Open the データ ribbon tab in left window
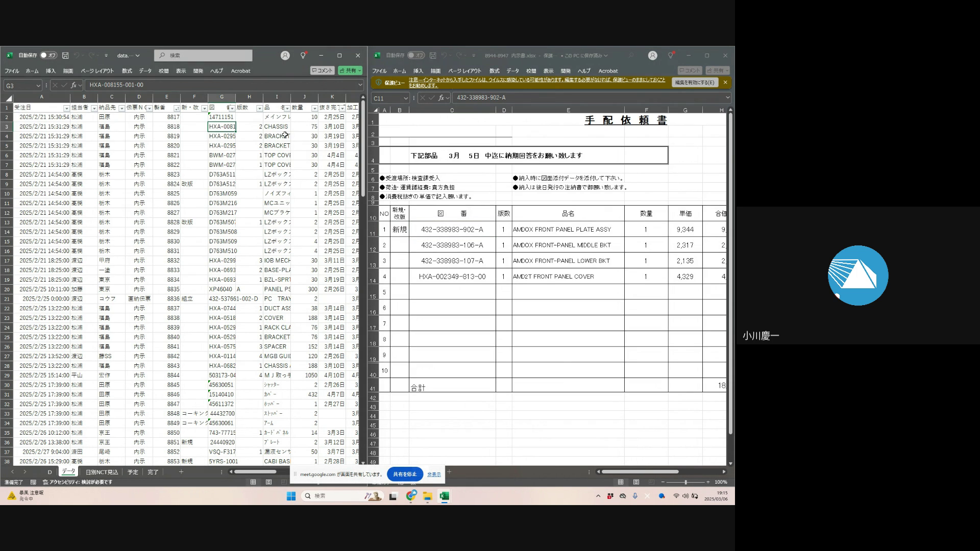This screenshot has width=980, height=551. [x=145, y=71]
